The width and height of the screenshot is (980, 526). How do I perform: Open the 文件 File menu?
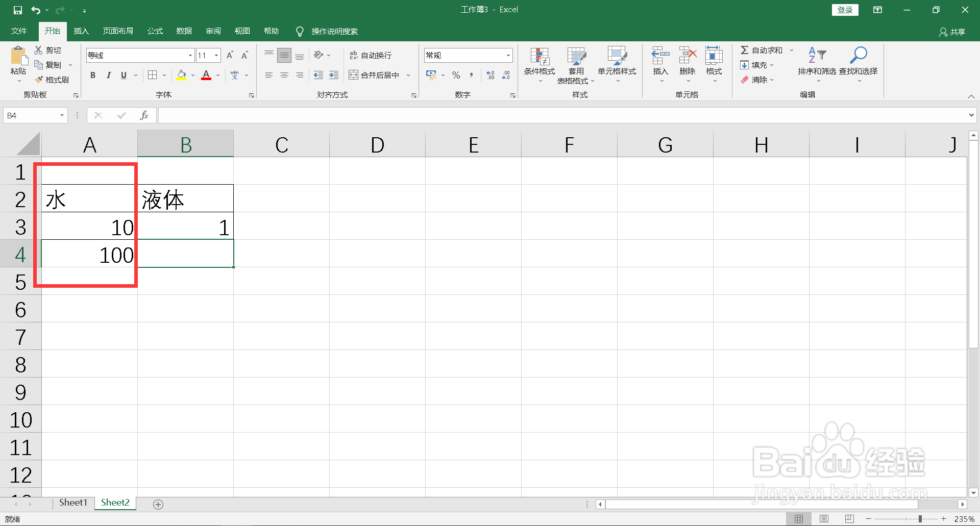(x=19, y=31)
